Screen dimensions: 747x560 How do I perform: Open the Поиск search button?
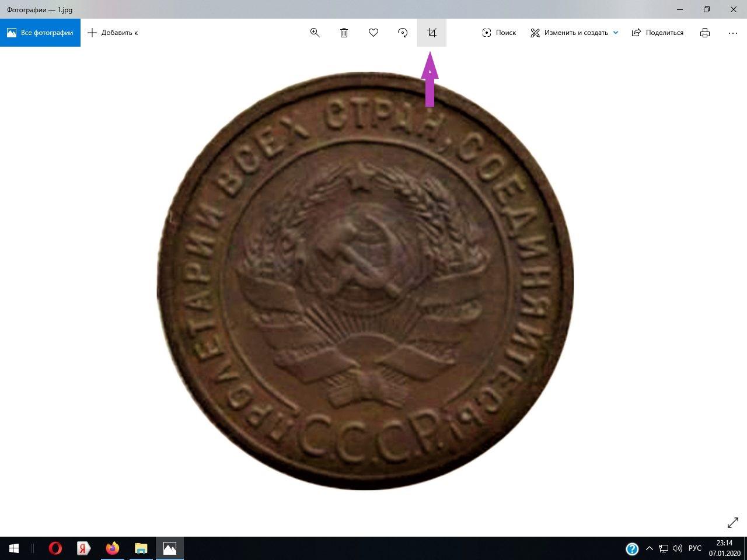pyautogui.click(x=499, y=33)
